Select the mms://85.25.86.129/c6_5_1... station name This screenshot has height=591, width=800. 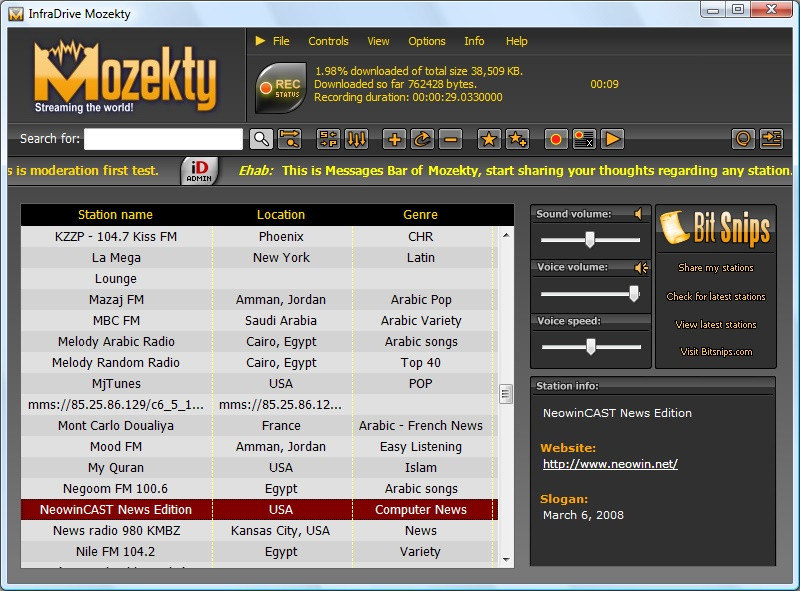116,405
